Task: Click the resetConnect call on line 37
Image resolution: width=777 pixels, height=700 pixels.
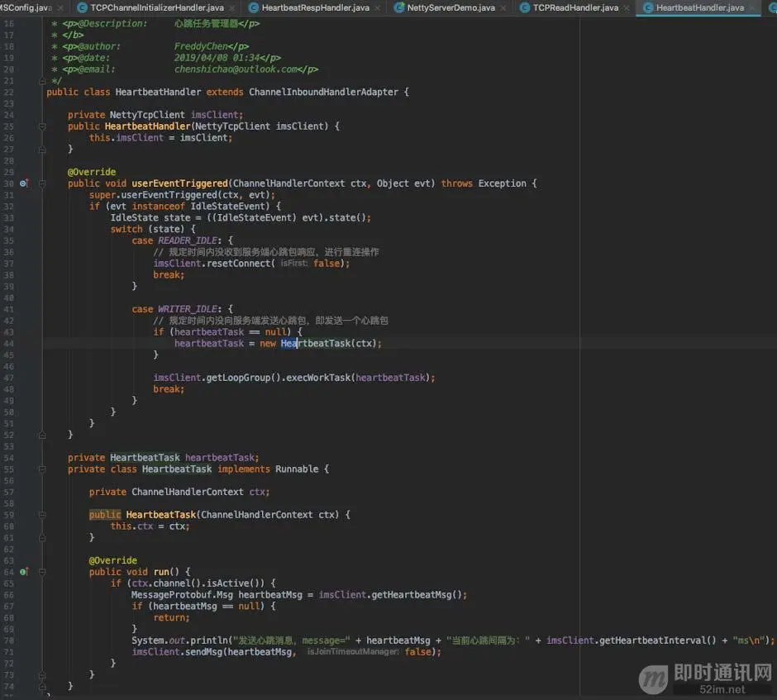Action: (239, 264)
